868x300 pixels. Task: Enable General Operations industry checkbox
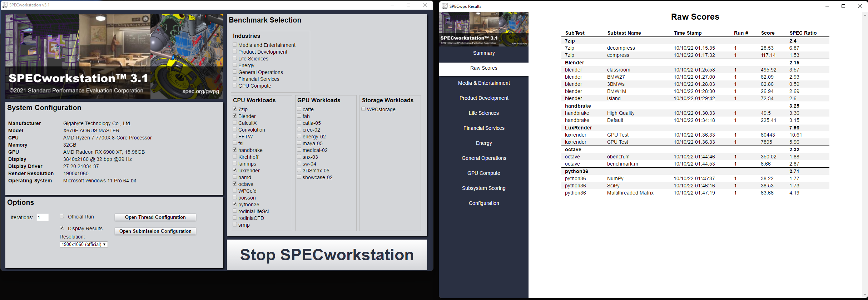point(235,72)
